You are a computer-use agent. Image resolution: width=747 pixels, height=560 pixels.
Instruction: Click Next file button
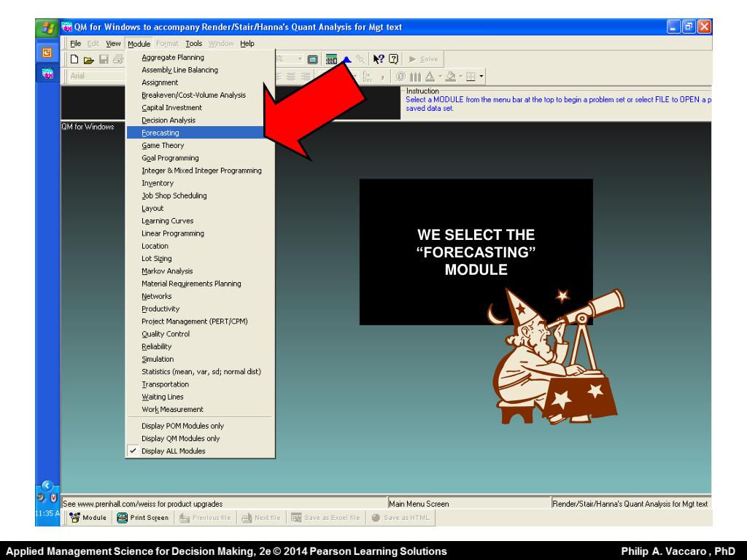point(261,518)
